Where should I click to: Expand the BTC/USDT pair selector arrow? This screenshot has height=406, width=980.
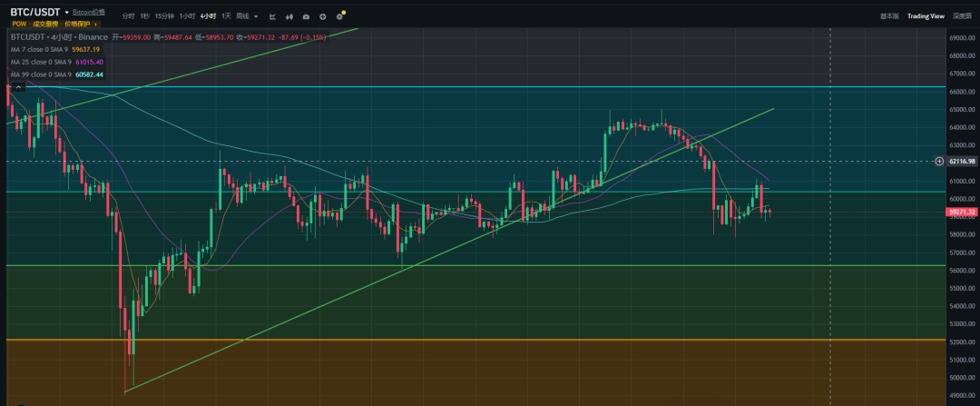(67, 13)
